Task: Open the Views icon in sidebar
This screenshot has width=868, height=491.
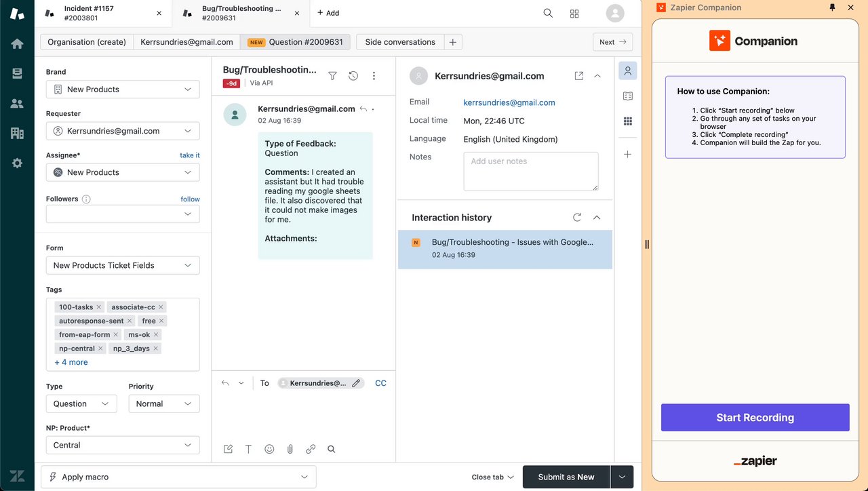Action: click(17, 73)
